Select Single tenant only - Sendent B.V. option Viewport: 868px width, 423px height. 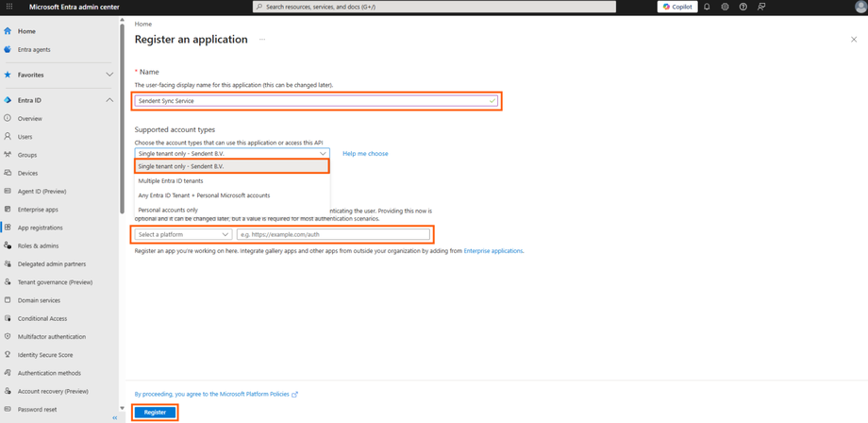click(x=232, y=166)
